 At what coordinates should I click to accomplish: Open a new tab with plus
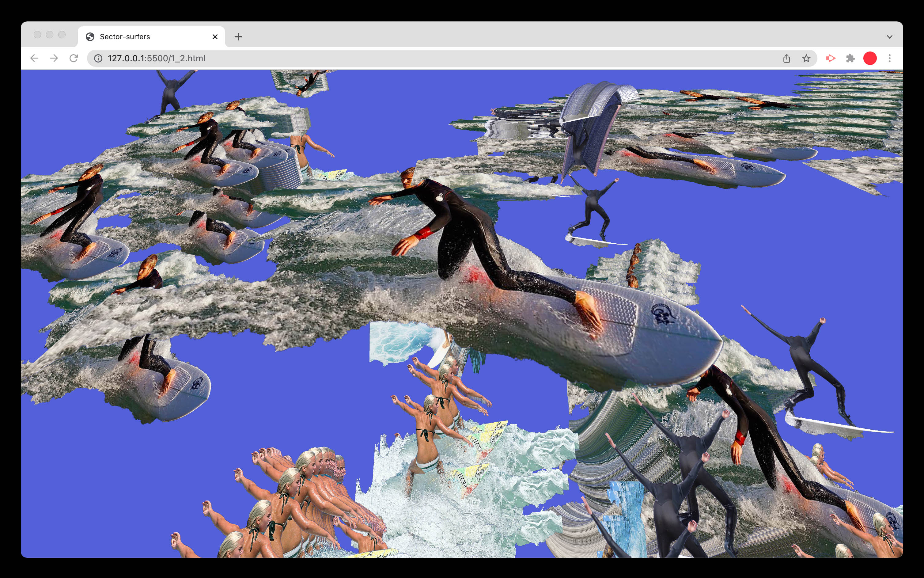[238, 37]
